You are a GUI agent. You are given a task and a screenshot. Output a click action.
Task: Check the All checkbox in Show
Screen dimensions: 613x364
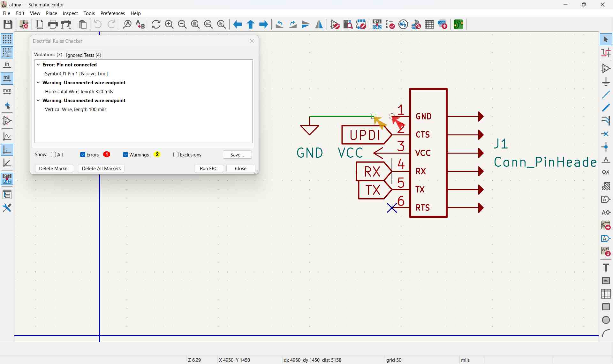tap(53, 155)
